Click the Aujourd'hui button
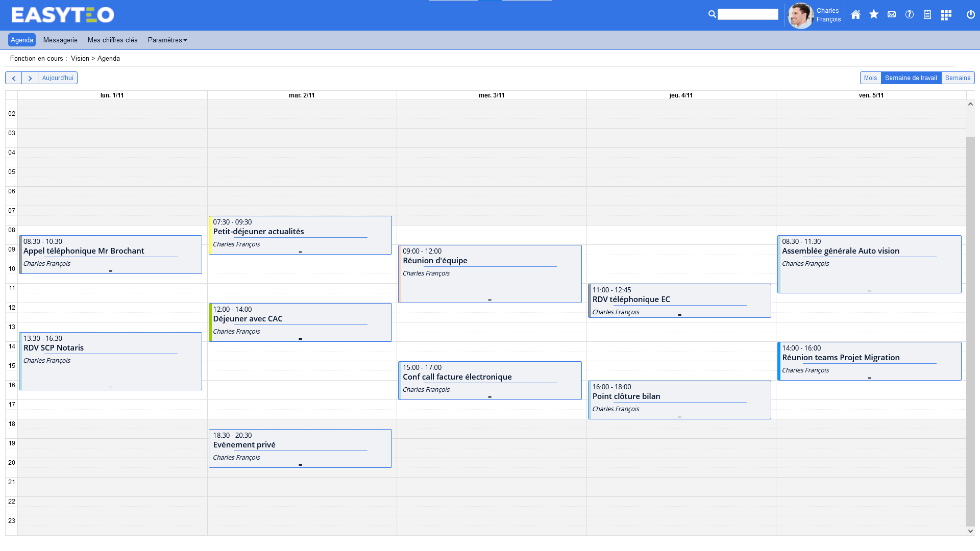 tap(57, 78)
